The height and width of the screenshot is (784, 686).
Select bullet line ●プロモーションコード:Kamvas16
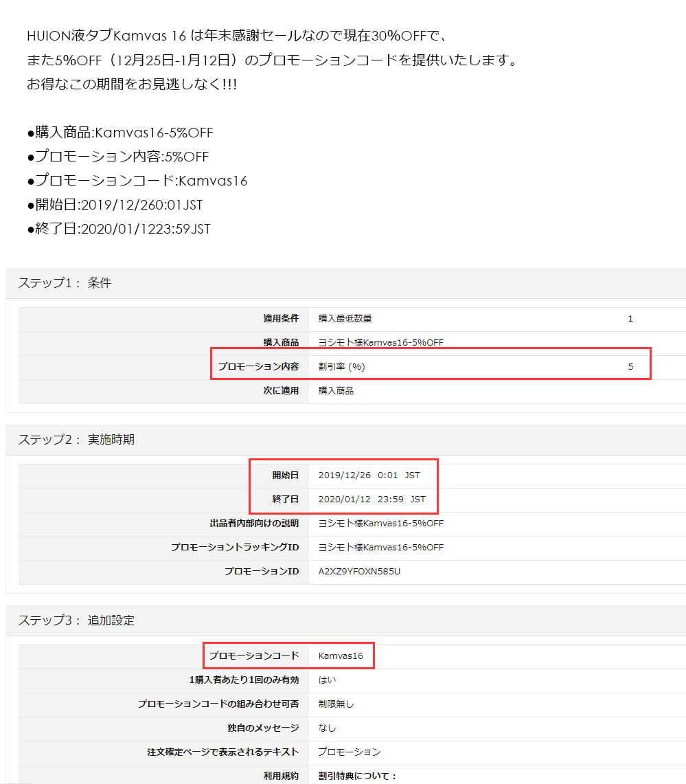[137, 181]
